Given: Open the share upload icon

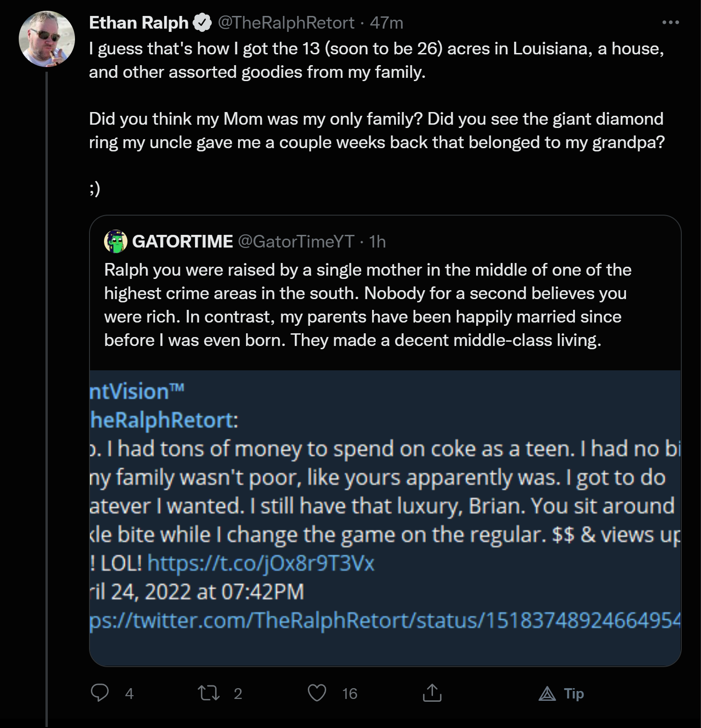Looking at the screenshot, I should 432,692.
